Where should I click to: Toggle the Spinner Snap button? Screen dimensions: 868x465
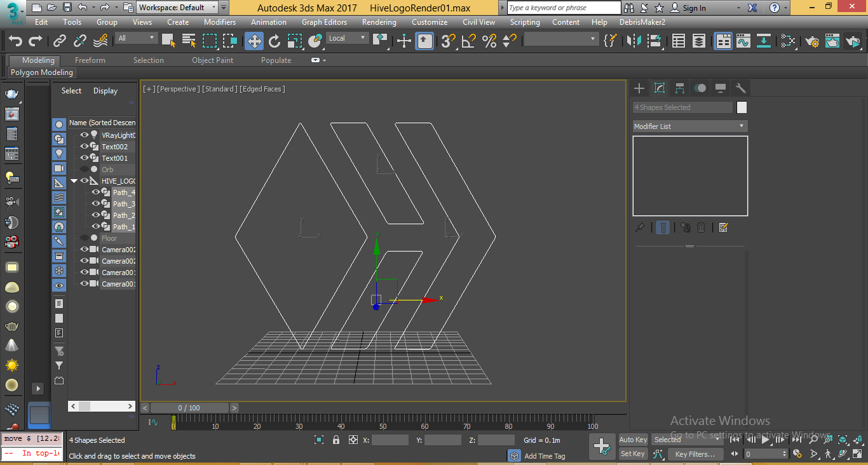(x=510, y=41)
